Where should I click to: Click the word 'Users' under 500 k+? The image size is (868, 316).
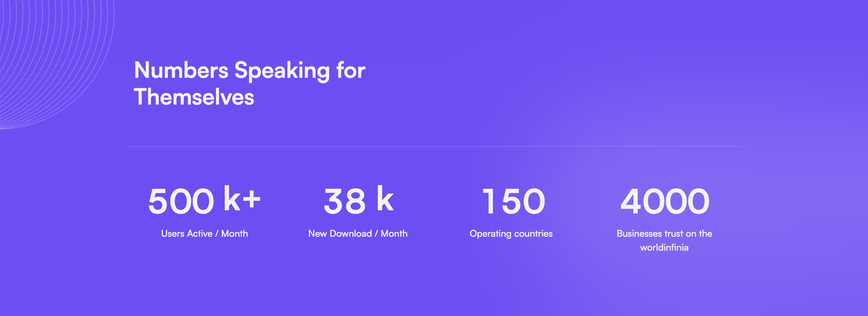(x=172, y=234)
